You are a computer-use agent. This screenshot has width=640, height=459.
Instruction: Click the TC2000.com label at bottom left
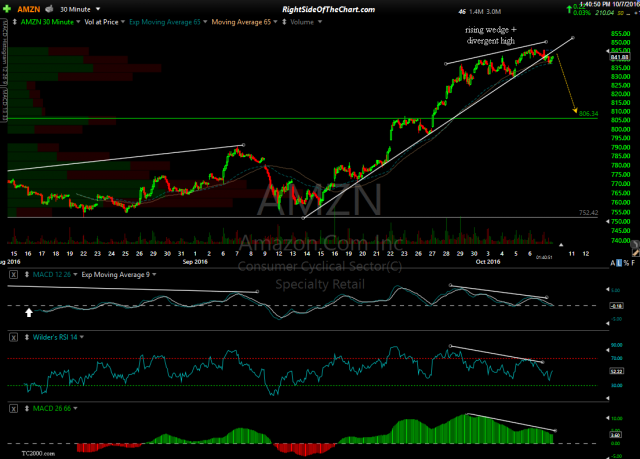38,453
